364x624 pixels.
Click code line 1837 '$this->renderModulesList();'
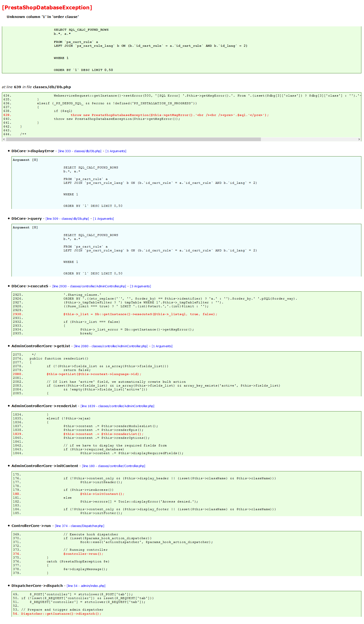[x=111, y=426]
